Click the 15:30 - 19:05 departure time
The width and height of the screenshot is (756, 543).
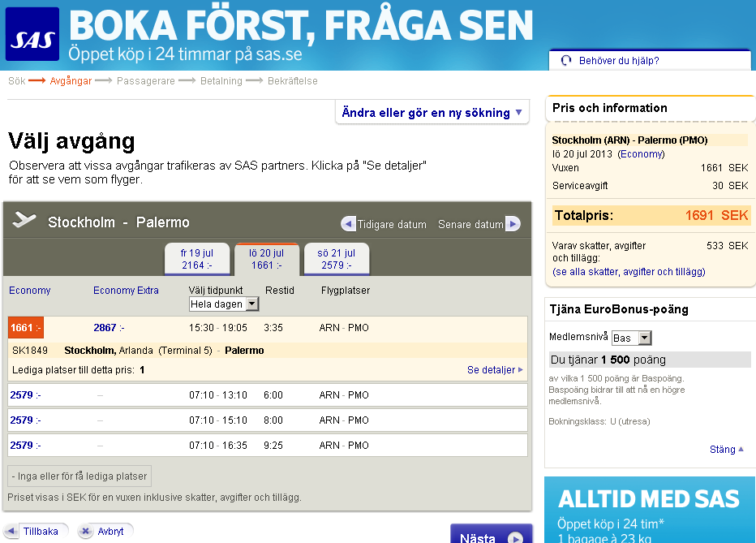218,327
